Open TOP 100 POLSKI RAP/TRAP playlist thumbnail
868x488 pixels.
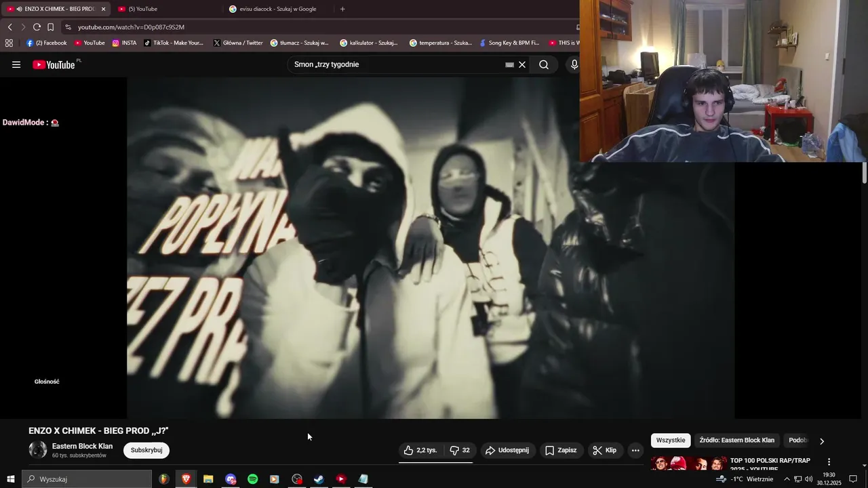click(688, 464)
